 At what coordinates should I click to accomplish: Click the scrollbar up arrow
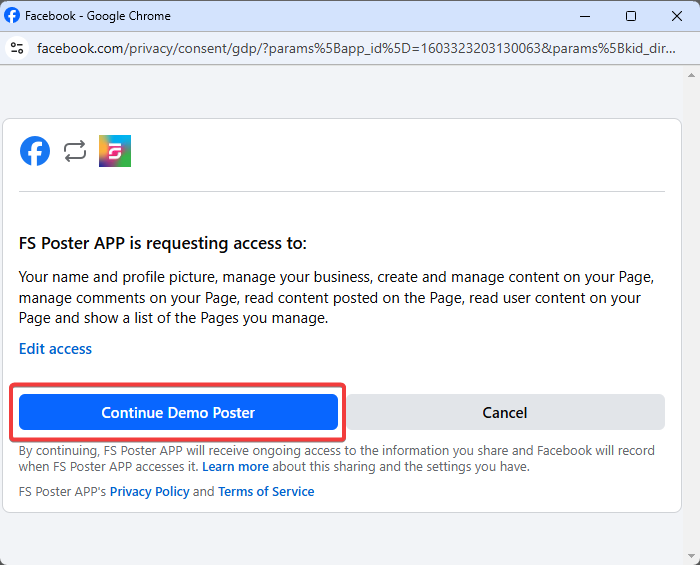click(691, 75)
